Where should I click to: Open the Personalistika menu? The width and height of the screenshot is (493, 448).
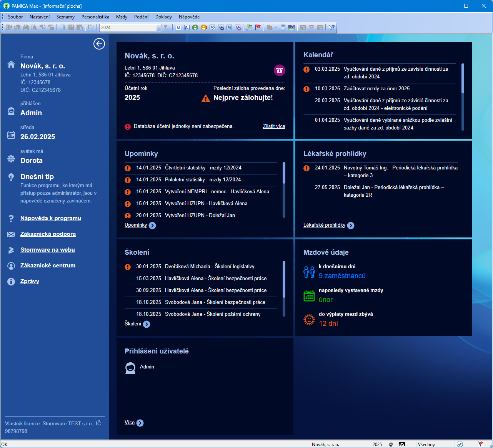point(95,17)
